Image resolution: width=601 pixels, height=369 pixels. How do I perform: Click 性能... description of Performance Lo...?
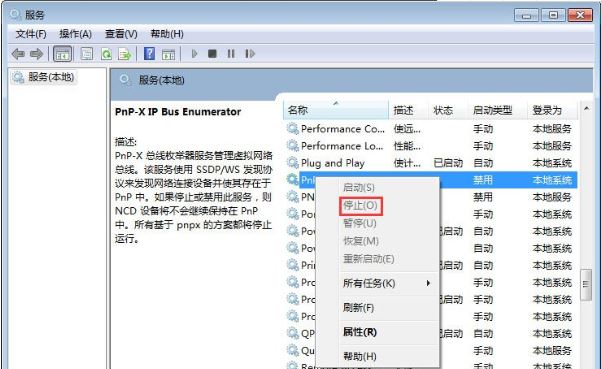click(407, 146)
